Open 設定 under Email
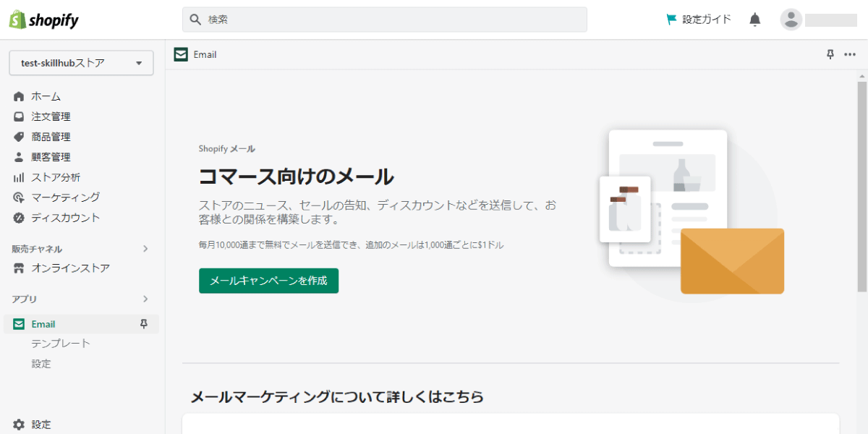The width and height of the screenshot is (868, 434). click(x=41, y=364)
